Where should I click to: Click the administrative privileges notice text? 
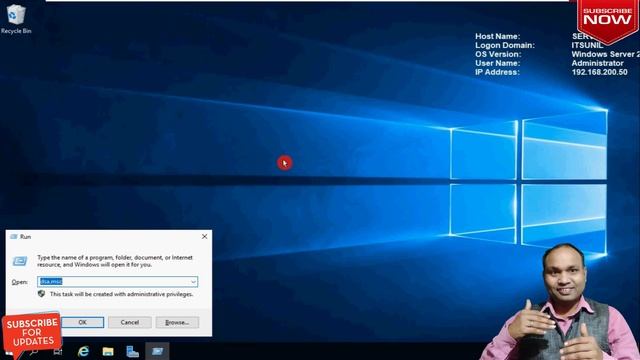(121, 294)
